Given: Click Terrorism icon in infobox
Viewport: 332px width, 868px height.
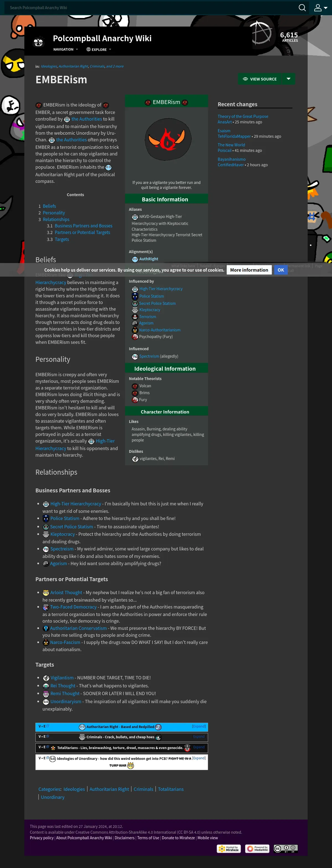Looking at the screenshot, I should (x=135, y=317).
